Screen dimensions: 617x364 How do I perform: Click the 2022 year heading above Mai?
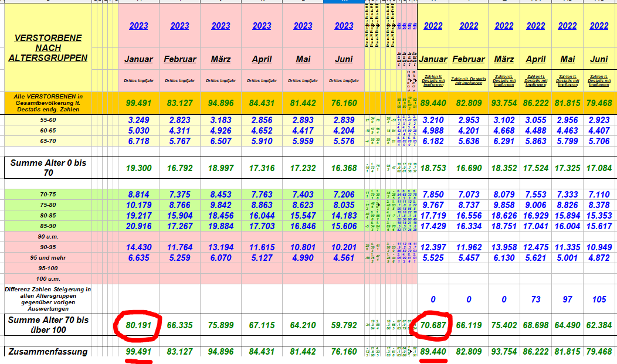567,26
